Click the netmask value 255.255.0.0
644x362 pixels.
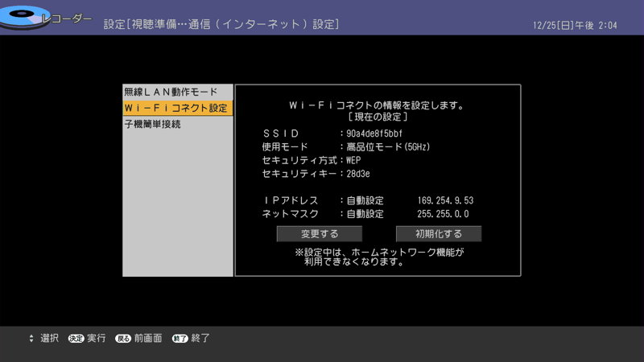(x=444, y=214)
